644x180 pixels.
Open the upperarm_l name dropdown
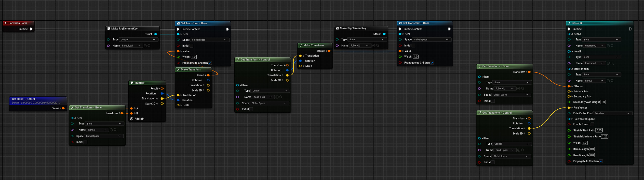tap(594, 46)
